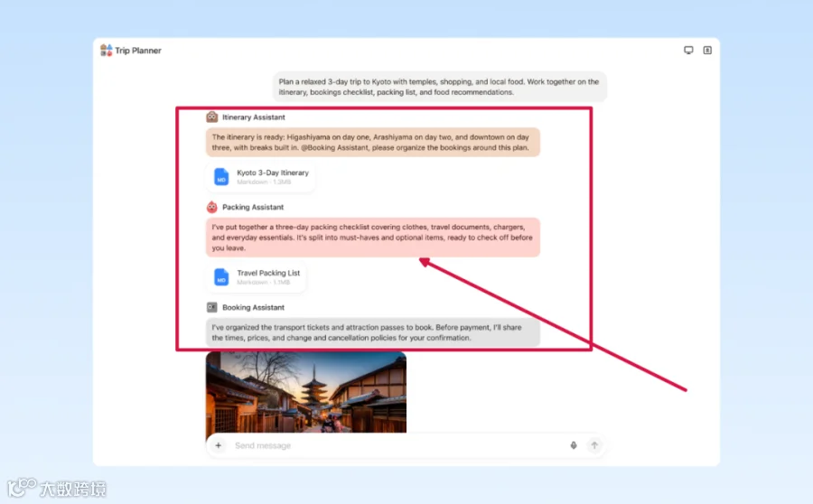Image resolution: width=813 pixels, height=504 pixels.
Task: Open the Kyoto 3-Day Itinerary file name
Action: [273, 173]
